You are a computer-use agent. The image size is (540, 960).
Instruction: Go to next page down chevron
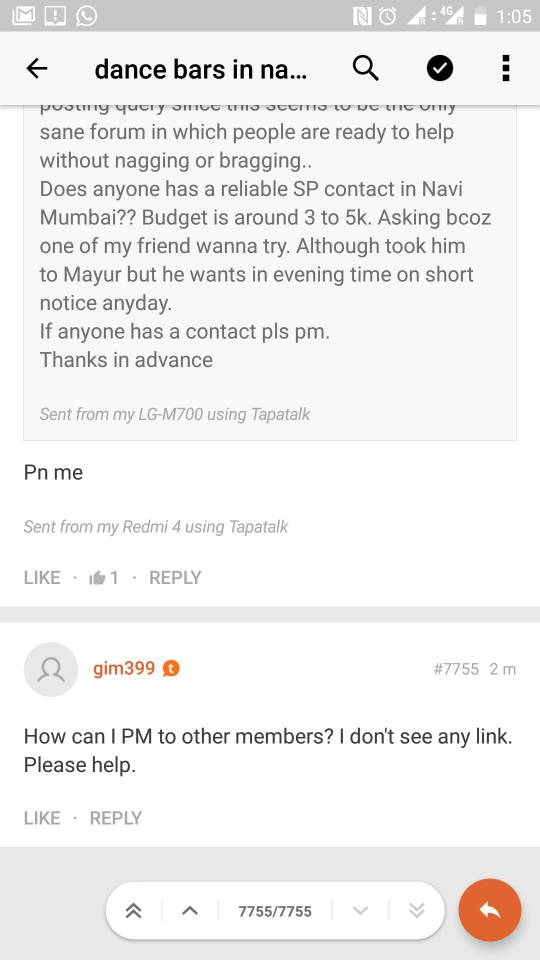click(x=361, y=910)
